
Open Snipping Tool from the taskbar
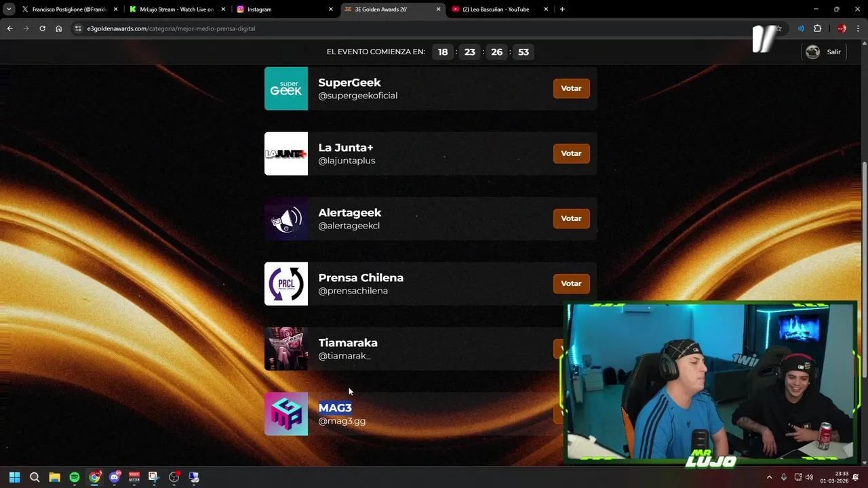tap(154, 477)
